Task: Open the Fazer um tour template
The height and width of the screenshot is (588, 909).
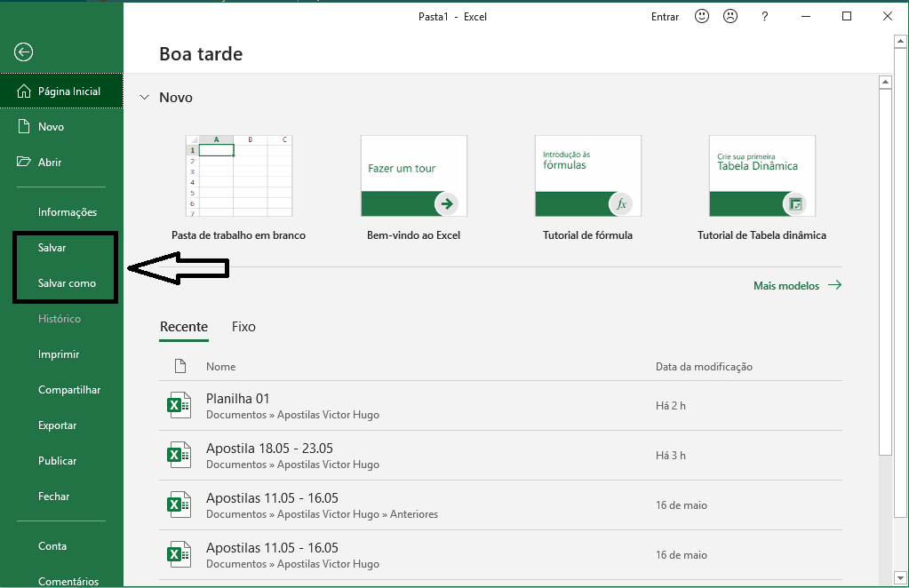Action: [413, 176]
